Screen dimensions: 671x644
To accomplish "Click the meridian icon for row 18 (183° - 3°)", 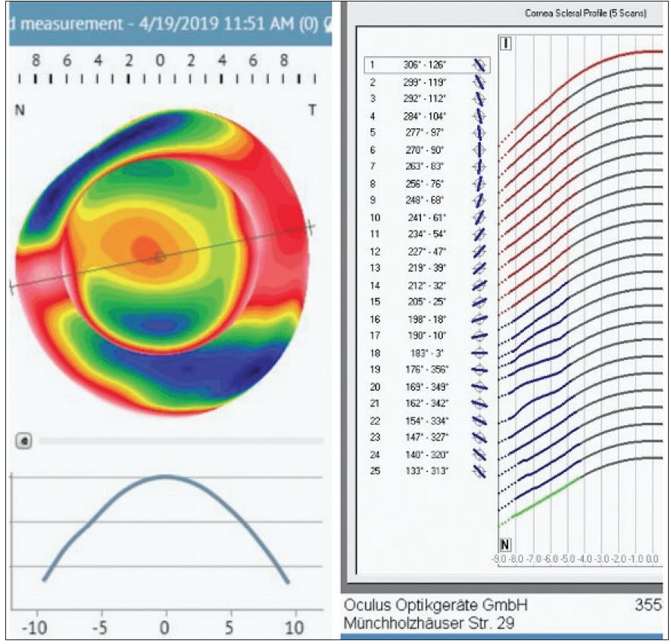I will tap(479, 352).
